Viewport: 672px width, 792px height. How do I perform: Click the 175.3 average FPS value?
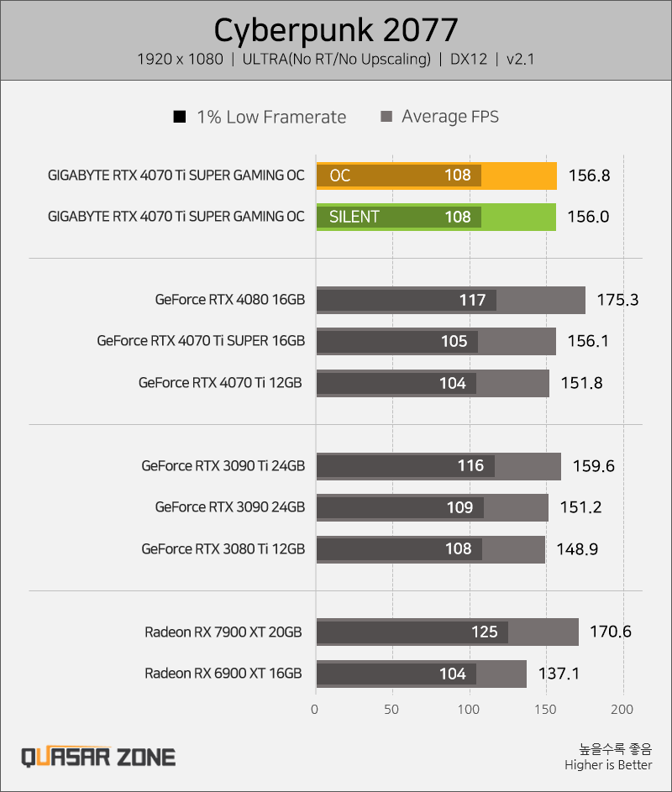[x=617, y=300]
